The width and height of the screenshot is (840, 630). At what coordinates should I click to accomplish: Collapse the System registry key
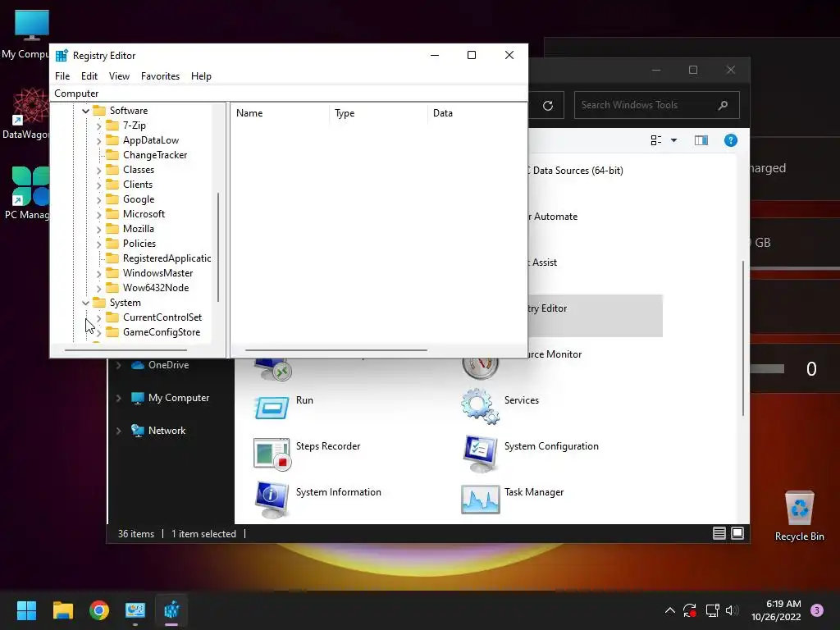point(85,303)
